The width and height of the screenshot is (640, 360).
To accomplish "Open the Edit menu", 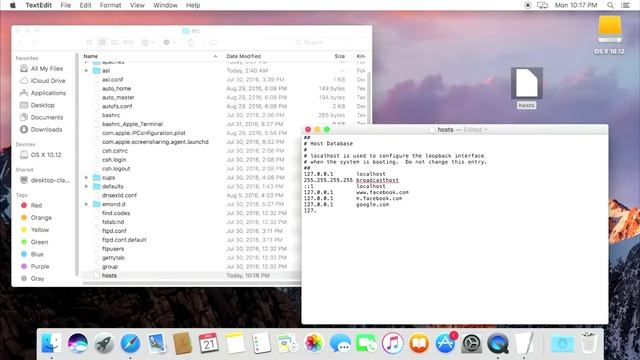I will click(85, 5).
